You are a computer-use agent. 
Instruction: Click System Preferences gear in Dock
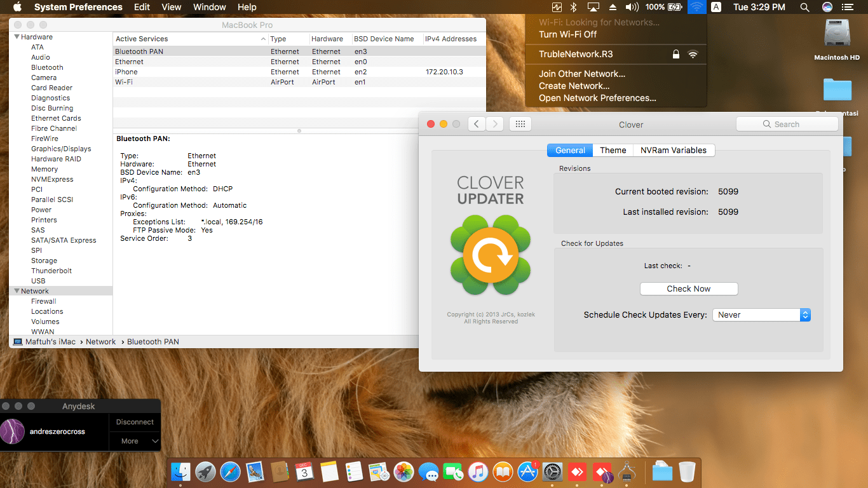552,472
